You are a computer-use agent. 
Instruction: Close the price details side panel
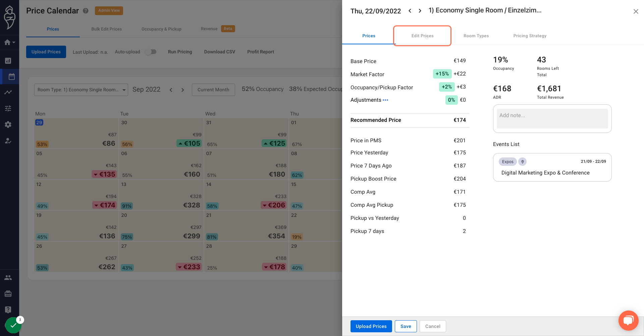pyautogui.click(x=636, y=11)
